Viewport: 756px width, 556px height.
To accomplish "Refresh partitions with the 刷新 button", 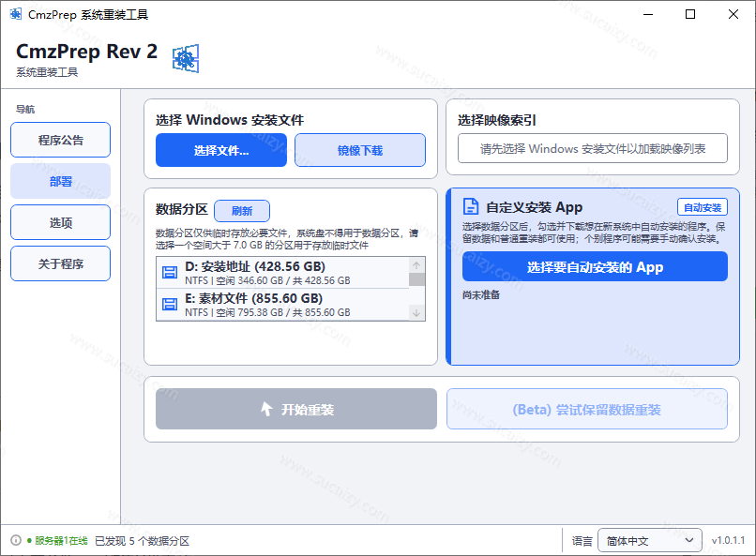I will (242, 211).
